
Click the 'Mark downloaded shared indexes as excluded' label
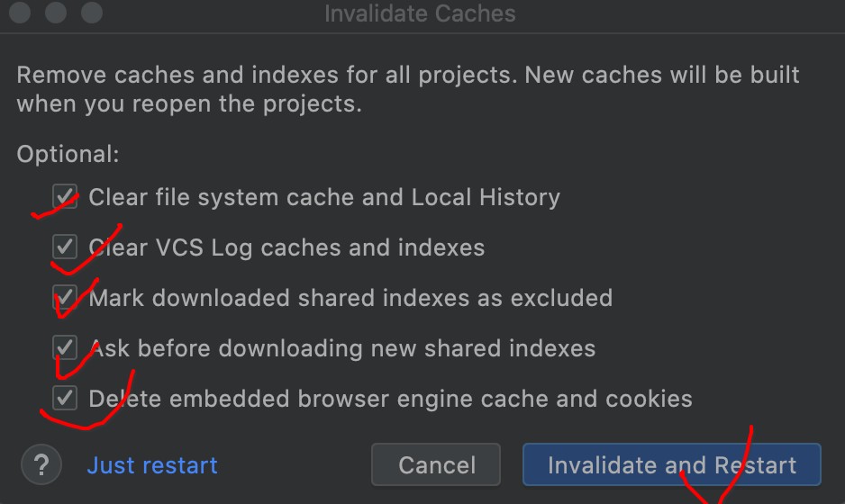click(350, 298)
